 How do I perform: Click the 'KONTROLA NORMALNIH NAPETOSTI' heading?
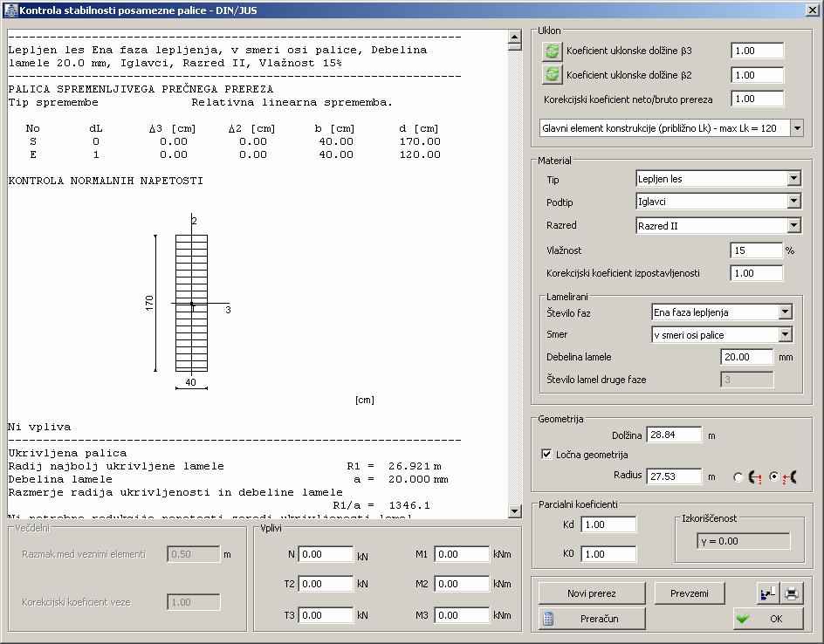[106, 181]
